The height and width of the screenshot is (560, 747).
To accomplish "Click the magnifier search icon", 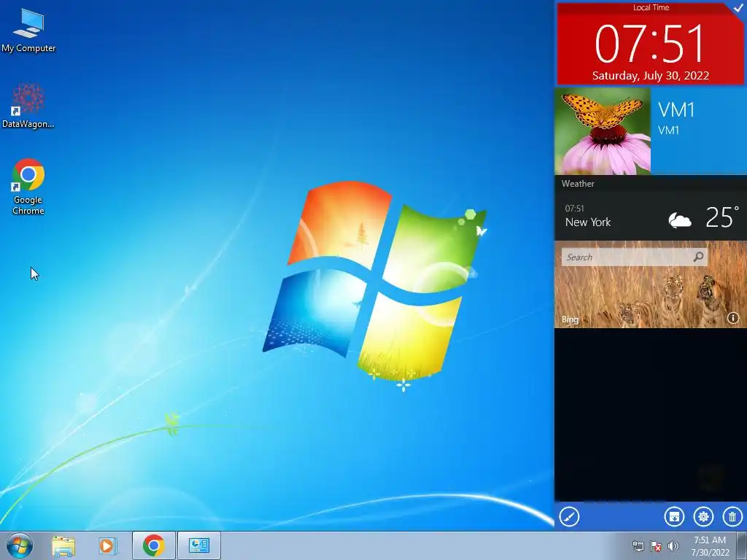I will (x=698, y=257).
